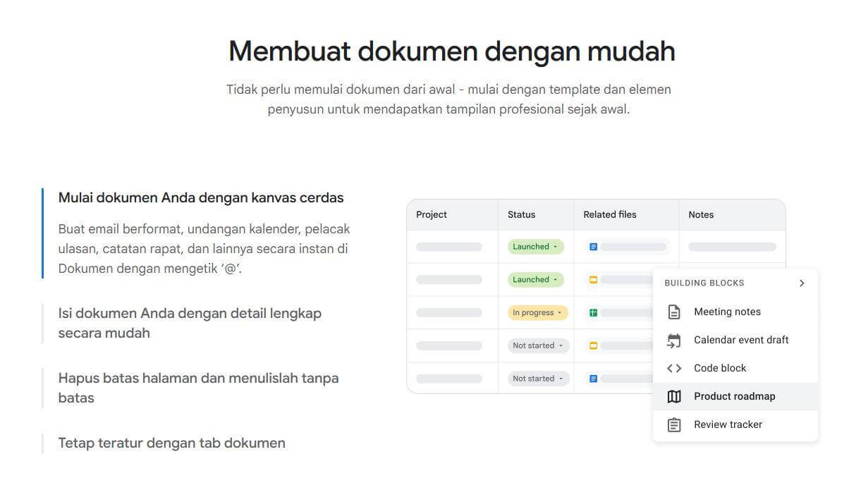Select the Review tracker clipboard icon
The height and width of the screenshot is (497, 868).
tap(673, 424)
